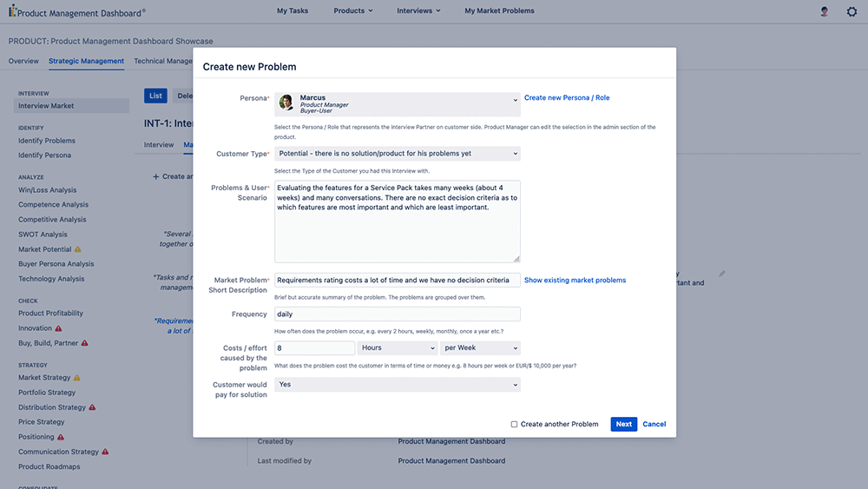
Task: Click the plus icon next to Create
Action: (155, 176)
